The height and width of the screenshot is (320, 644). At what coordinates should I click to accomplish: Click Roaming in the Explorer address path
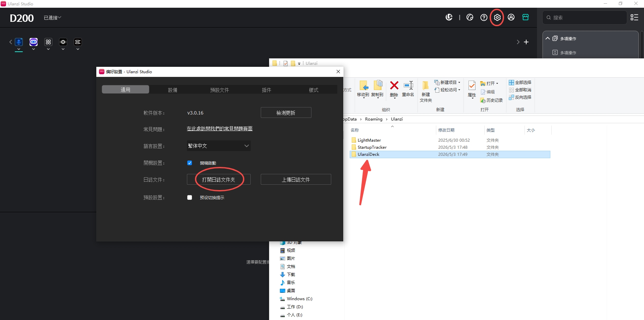coord(374,119)
